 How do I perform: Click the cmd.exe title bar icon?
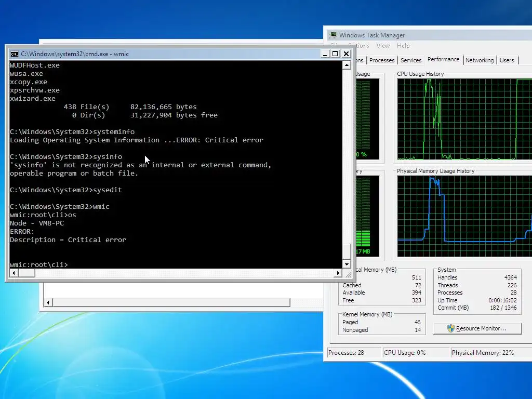tap(14, 54)
